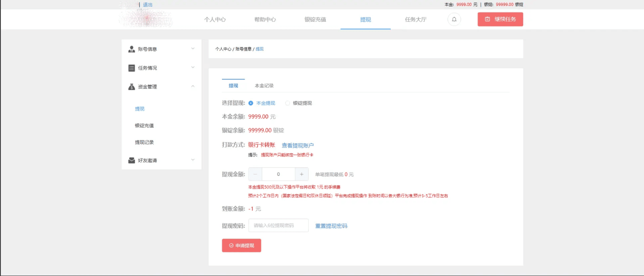Click the 账号信息 person icon in sidebar
The width and height of the screenshot is (644, 276).
[131, 49]
